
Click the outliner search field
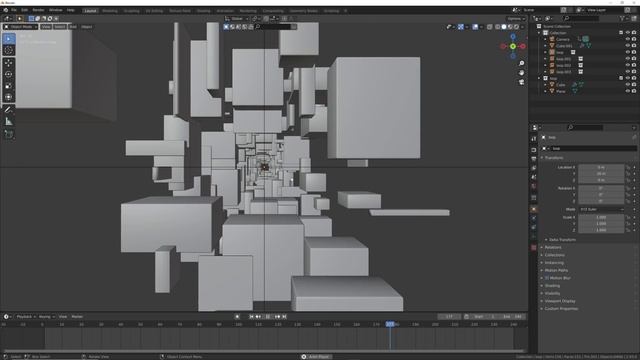click(x=581, y=18)
